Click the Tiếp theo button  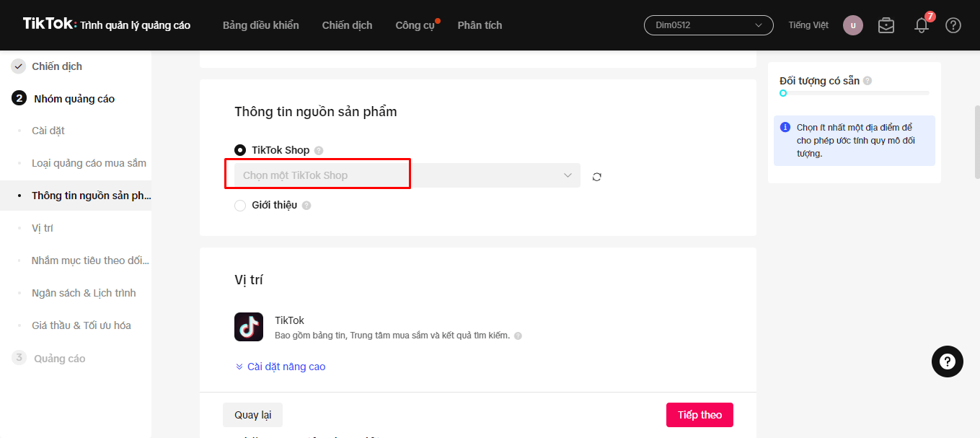coord(699,415)
